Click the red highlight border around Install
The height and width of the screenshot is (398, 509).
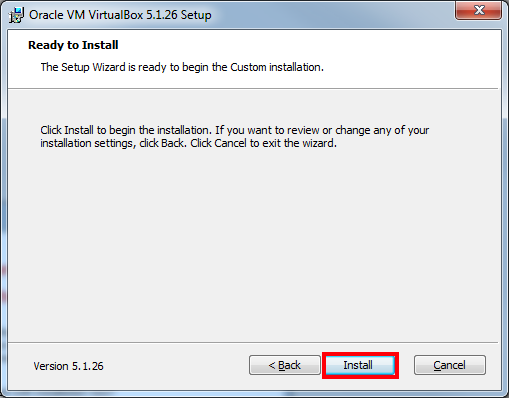(360, 354)
